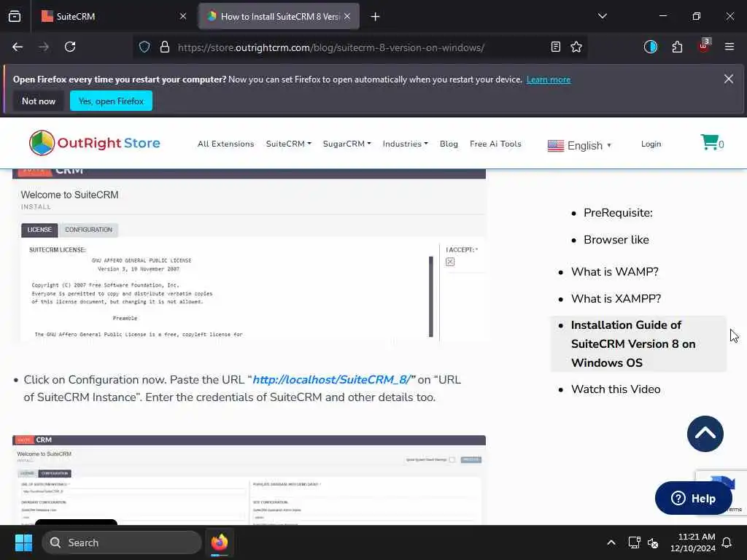The image size is (747, 560).
Task: Close the How to Install SuiteCRM tab
Action: click(x=347, y=16)
